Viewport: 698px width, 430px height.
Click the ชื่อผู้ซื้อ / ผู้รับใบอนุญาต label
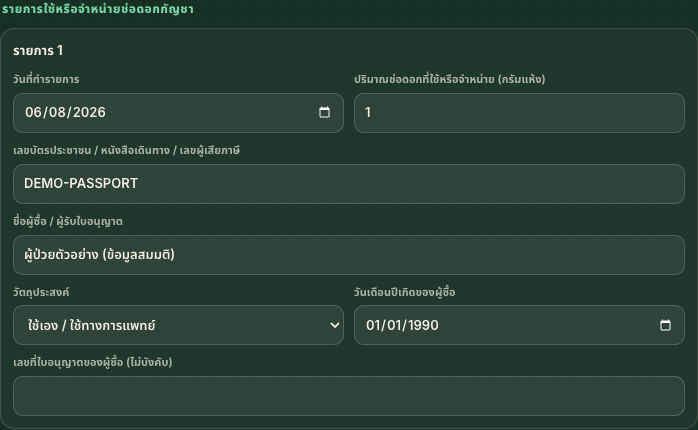click(68, 221)
